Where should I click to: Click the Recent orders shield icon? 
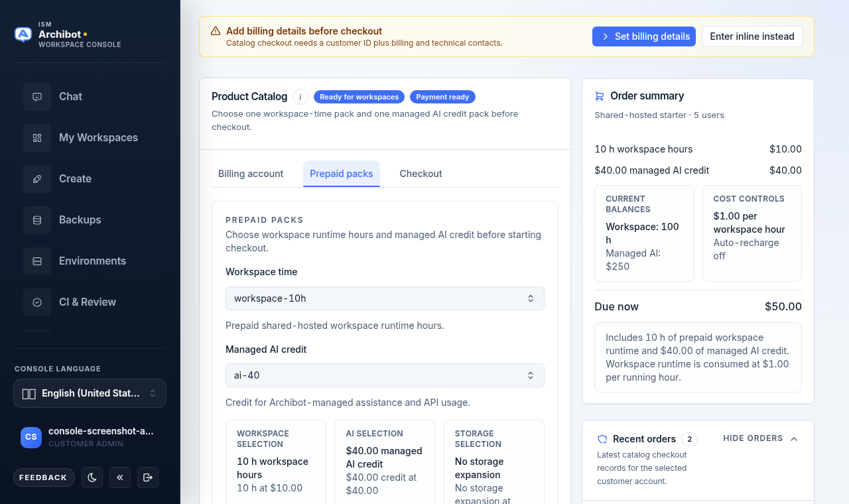point(602,439)
